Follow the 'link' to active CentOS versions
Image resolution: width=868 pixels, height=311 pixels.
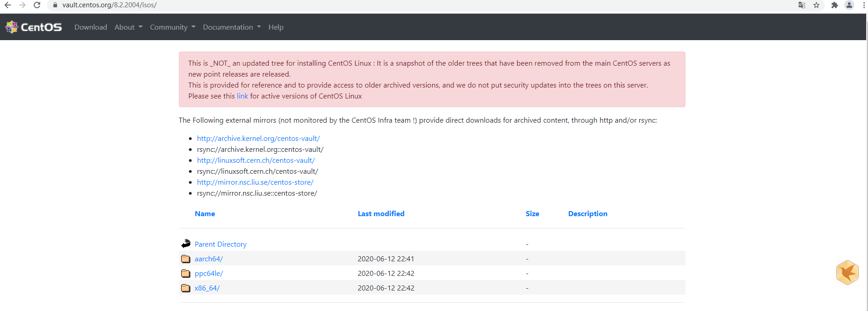pyautogui.click(x=242, y=96)
